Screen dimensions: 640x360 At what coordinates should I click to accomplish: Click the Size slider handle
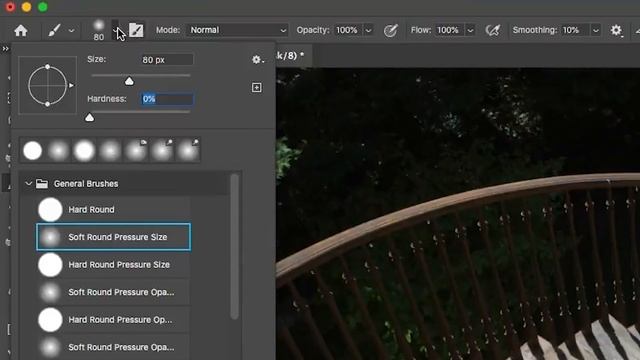129,81
